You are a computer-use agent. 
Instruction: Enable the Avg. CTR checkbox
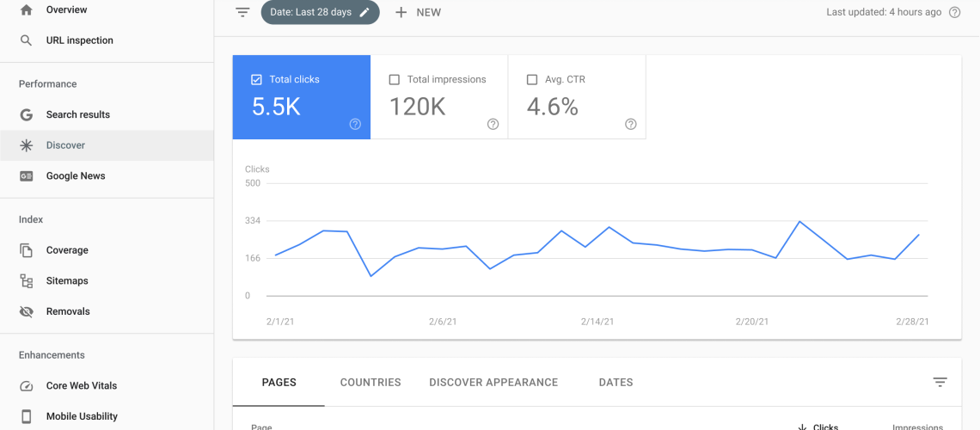point(532,79)
